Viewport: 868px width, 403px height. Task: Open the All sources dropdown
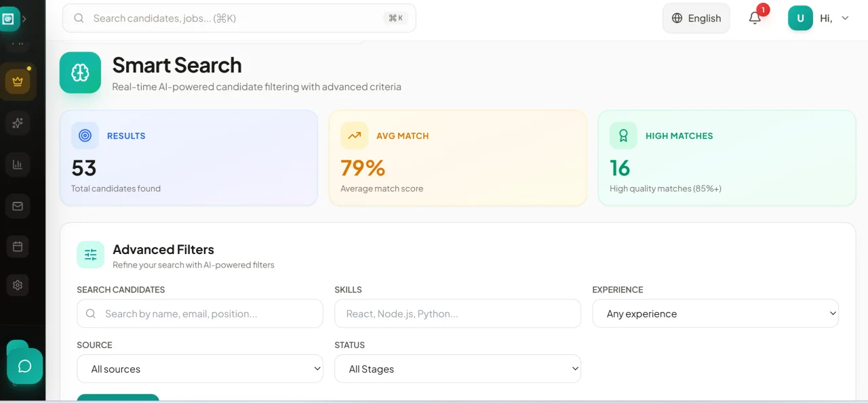tap(200, 369)
